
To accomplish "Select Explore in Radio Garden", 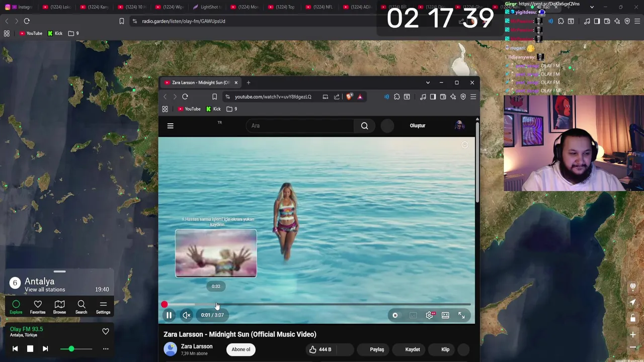I will point(16,307).
